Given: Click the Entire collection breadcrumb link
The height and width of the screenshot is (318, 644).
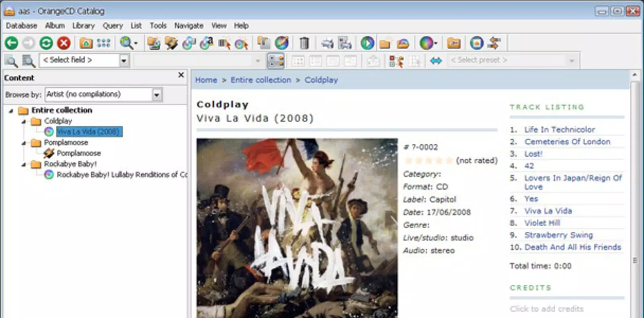Looking at the screenshot, I should 261,80.
